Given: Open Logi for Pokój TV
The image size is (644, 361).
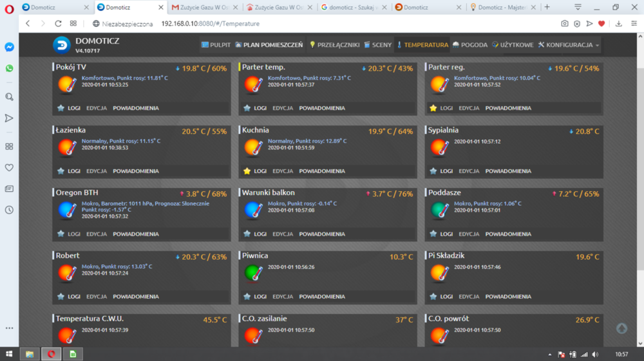Looking at the screenshot, I should pyautogui.click(x=74, y=108).
